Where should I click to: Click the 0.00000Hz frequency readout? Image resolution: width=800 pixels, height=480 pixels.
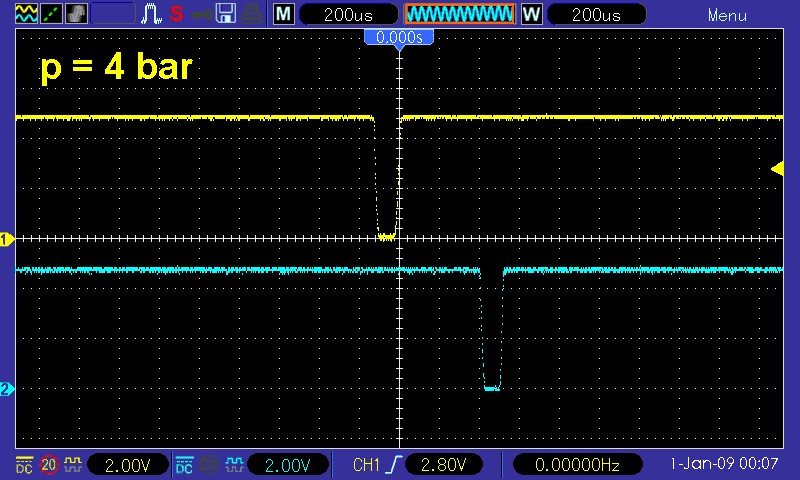point(578,465)
